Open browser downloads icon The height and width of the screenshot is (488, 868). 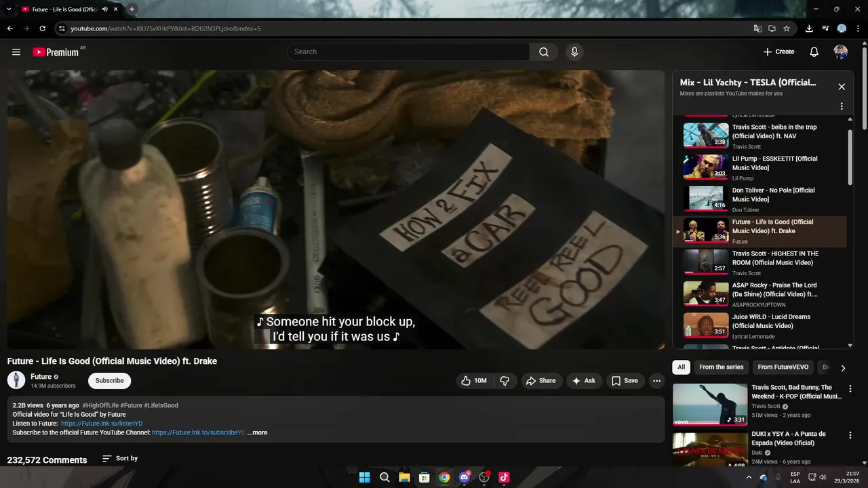coord(809,28)
